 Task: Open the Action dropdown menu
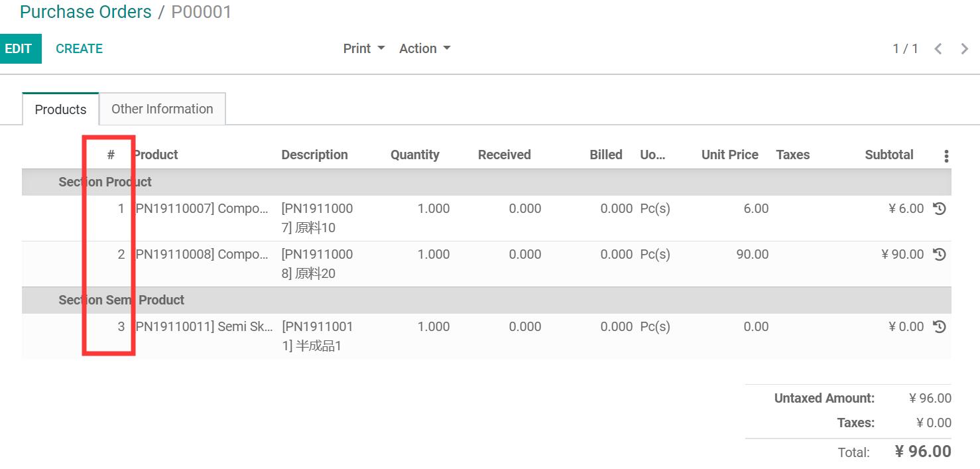(418, 48)
